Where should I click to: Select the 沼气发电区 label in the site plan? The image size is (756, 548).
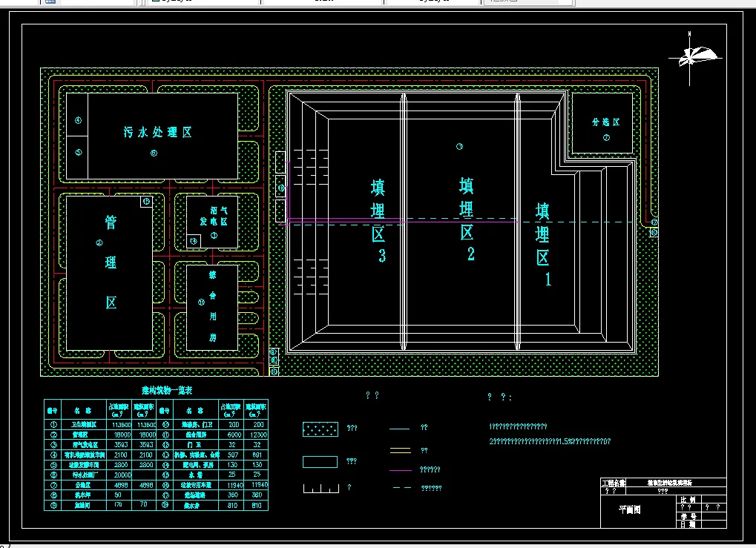pos(214,217)
